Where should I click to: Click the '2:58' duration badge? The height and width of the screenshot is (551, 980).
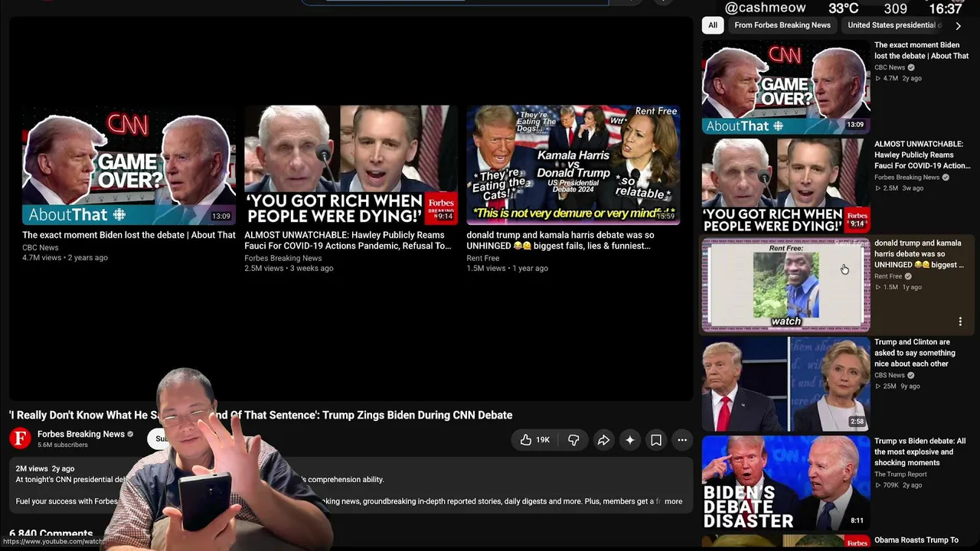[x=857, y=422]
